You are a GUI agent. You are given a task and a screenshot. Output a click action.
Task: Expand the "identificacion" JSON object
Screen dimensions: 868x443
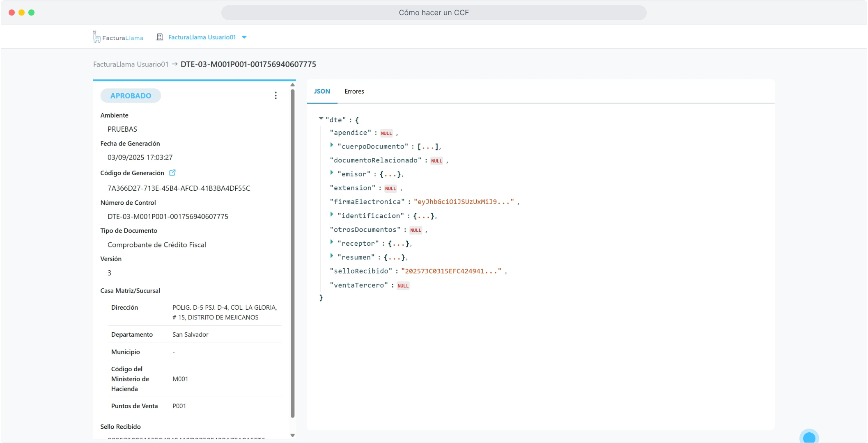(332, 214)
